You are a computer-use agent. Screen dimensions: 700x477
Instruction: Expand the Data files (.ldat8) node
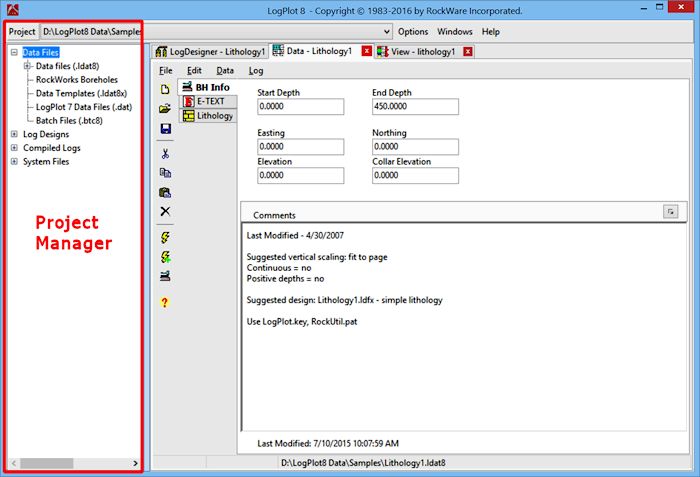[x=27, y=66]
